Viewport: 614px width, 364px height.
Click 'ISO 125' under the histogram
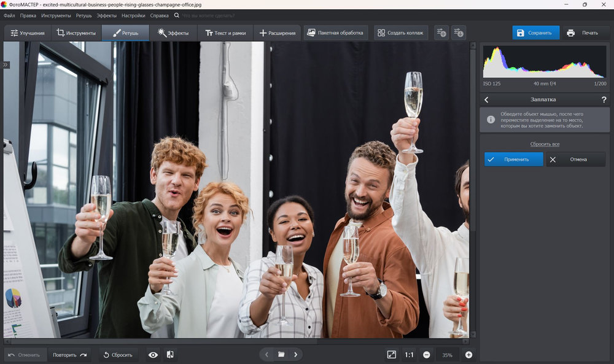[491, 83]
